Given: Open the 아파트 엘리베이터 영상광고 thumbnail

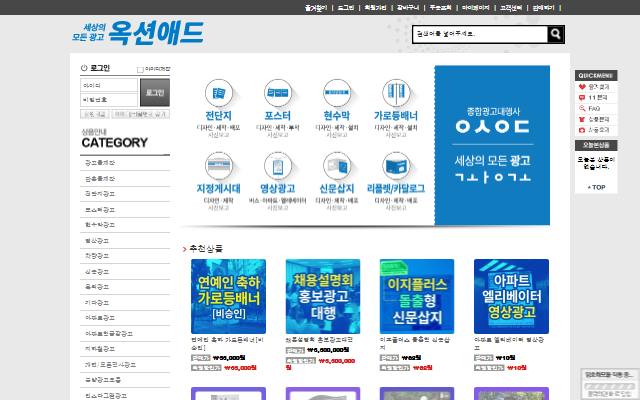Looking at the screenshot, I should 511,296.
